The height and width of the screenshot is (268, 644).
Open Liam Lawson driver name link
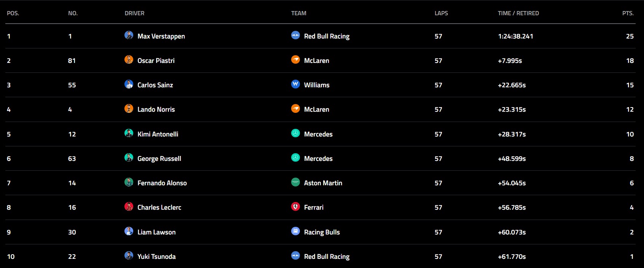(x=156, y=232)
